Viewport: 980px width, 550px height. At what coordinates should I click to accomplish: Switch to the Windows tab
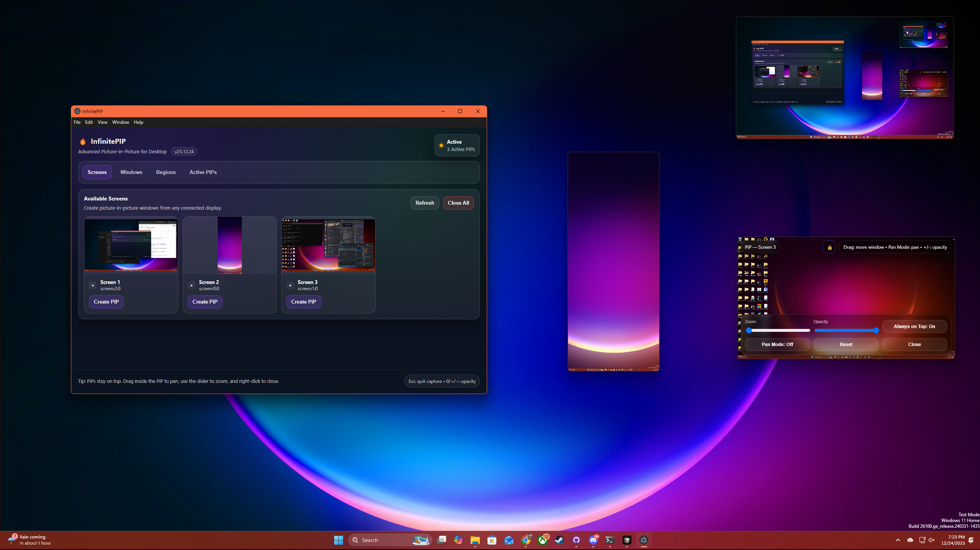coord(131,172)
